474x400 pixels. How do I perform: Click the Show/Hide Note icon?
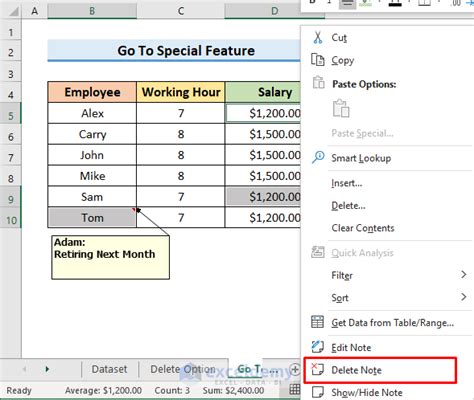[x=317, y=392]
